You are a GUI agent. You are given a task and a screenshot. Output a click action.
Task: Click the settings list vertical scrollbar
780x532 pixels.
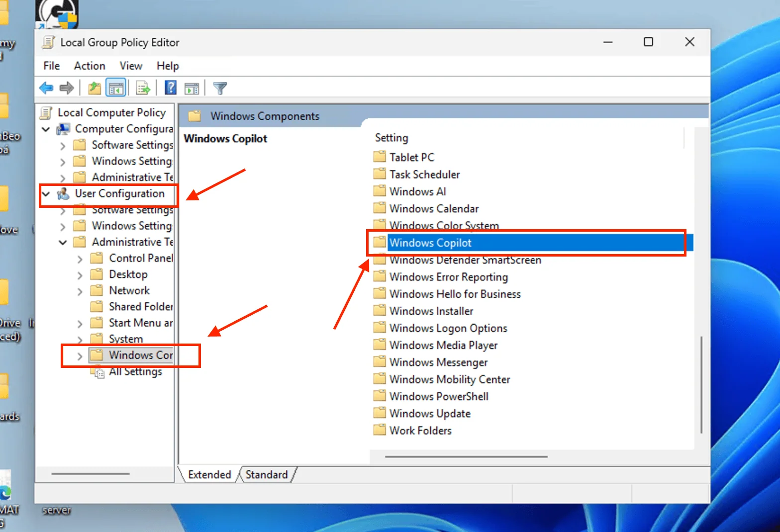click(x=701, y=384)
